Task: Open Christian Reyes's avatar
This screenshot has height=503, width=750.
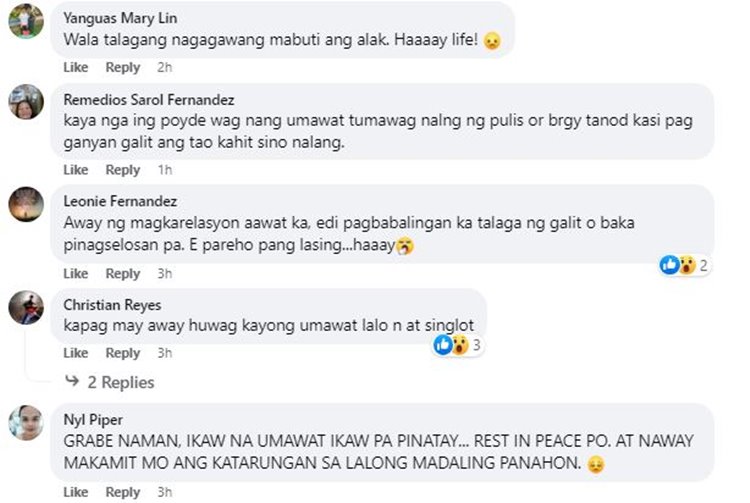Action: 26,307
